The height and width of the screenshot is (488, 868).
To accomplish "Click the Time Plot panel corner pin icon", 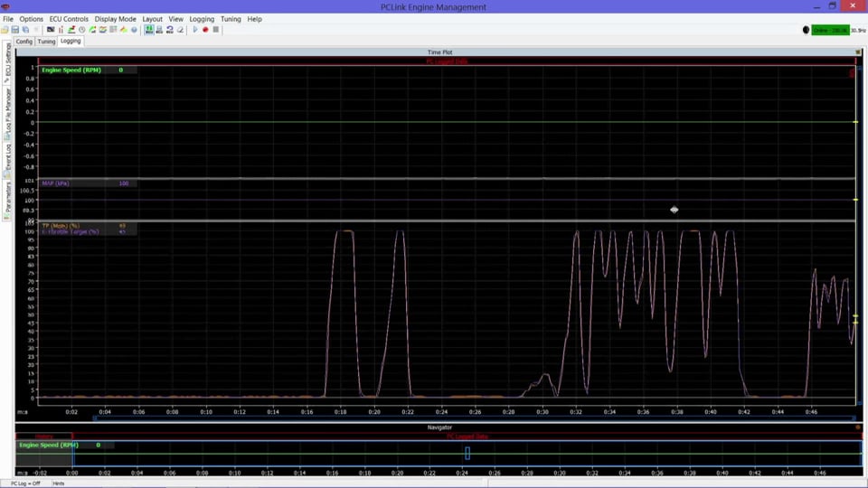I will 858,52.
